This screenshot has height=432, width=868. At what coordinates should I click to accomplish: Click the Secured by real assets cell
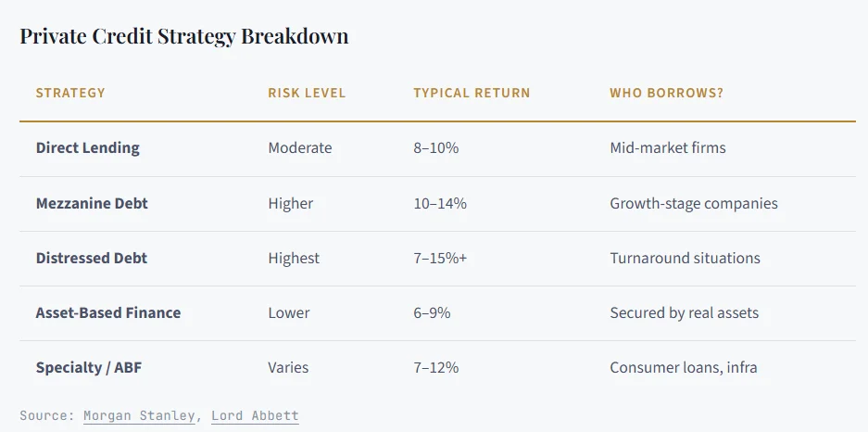684,312
